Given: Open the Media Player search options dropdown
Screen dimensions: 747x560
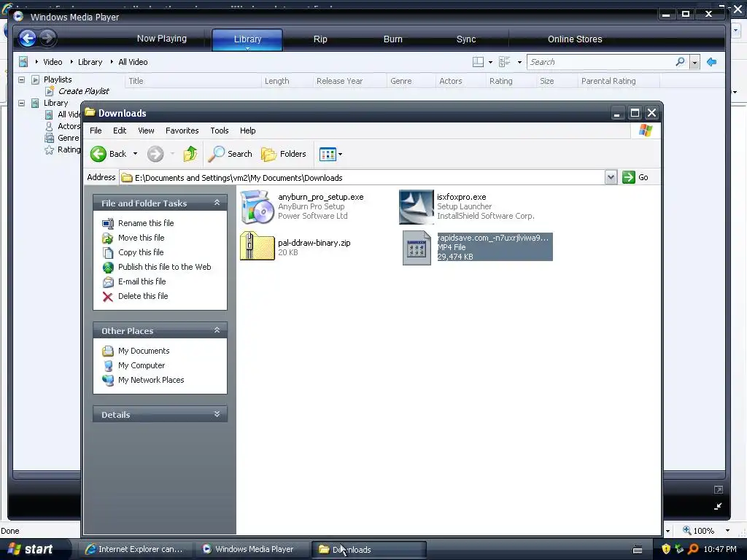Looking at the screenshot, I should pos(694,63).
